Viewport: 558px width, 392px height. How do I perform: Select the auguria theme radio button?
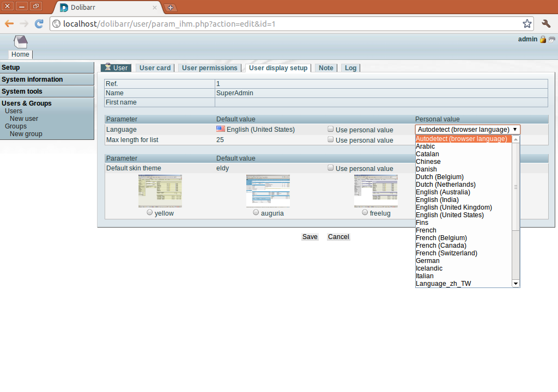[x=256, y=212]
